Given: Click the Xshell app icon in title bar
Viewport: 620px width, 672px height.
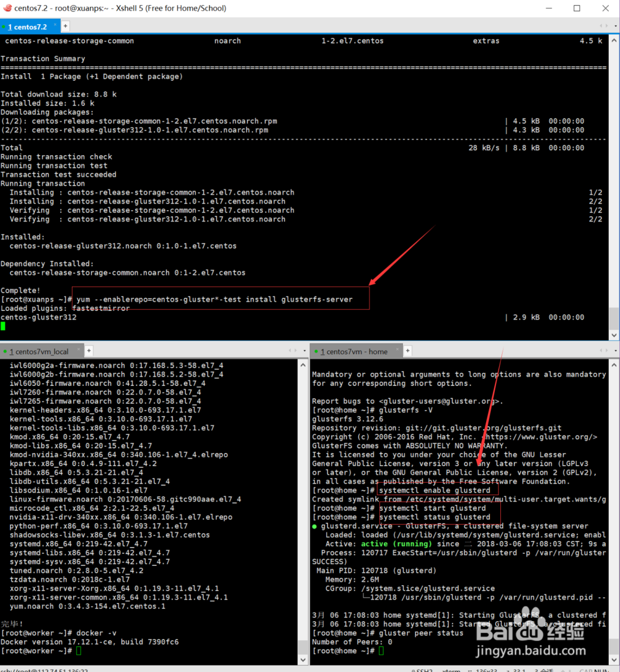Looking at the screenshot, I should point(7,7).
